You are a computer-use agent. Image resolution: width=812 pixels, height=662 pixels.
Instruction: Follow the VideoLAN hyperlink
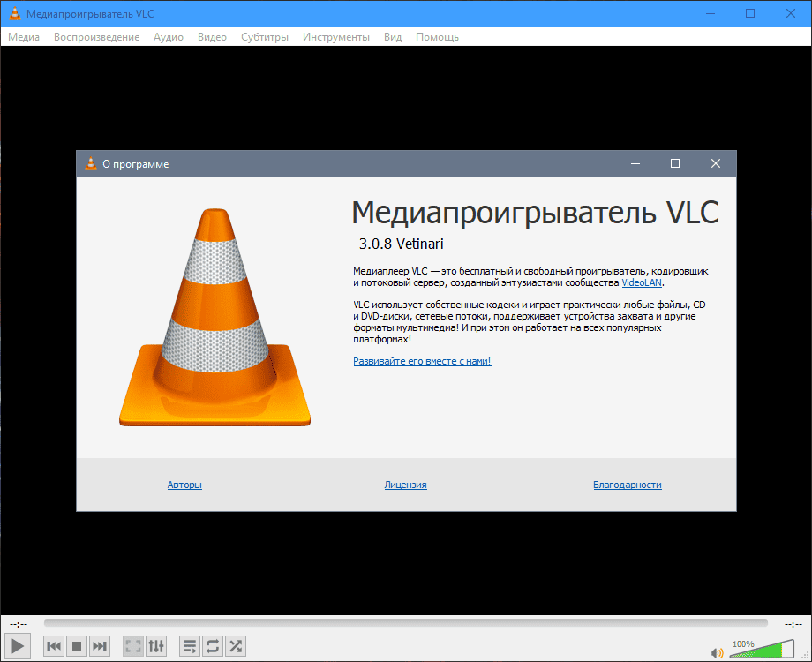tap(642, 283)
